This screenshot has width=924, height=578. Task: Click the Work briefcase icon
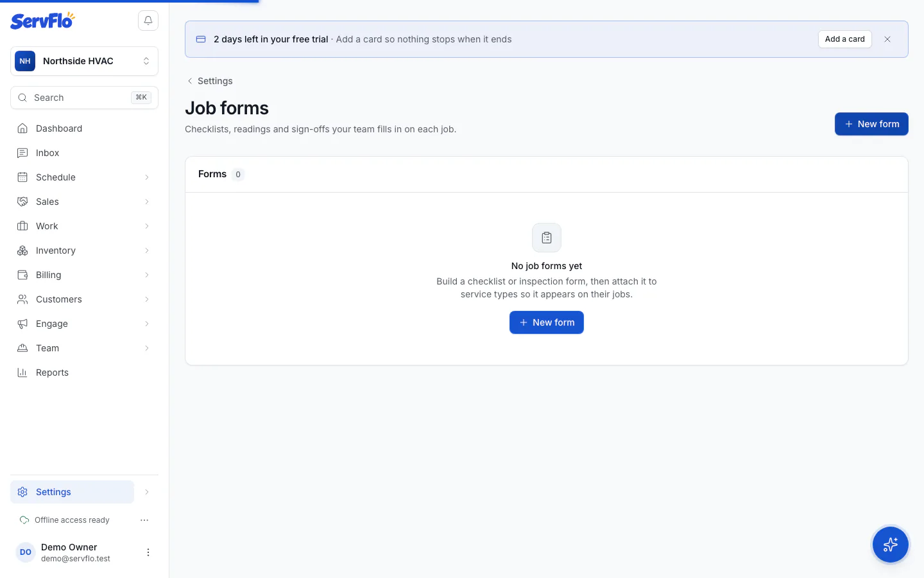coord(22,226)
